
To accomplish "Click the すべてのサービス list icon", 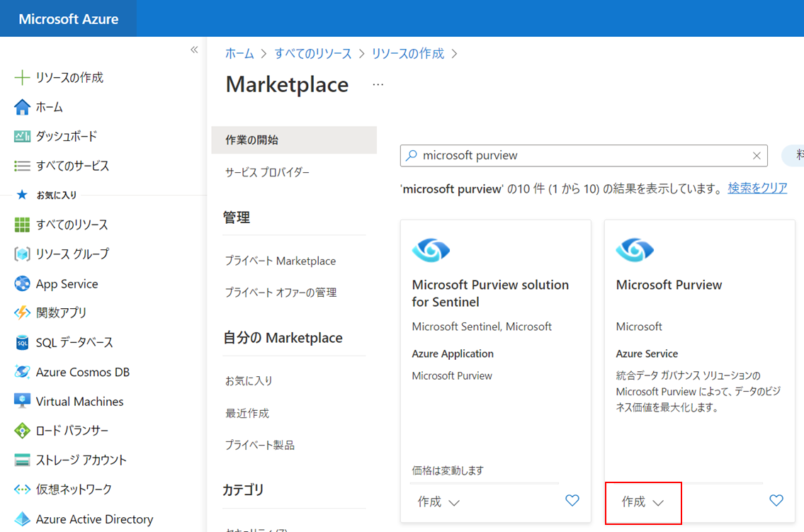I will click(22, 166).
